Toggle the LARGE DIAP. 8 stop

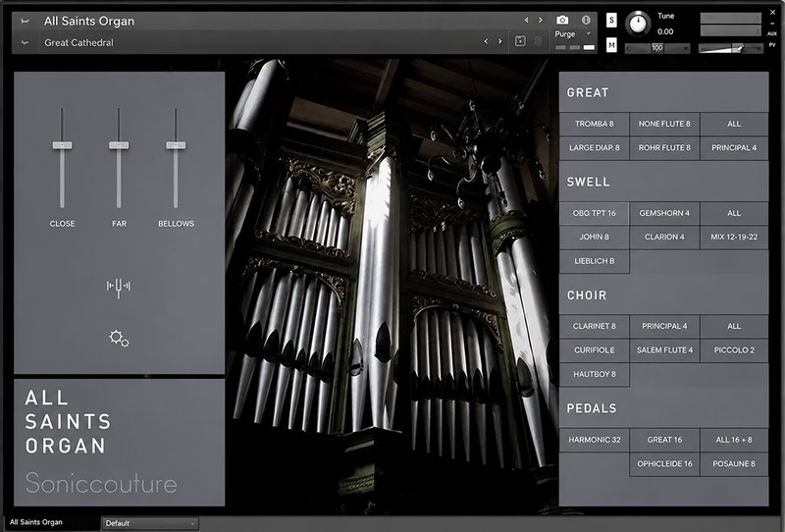595,148
